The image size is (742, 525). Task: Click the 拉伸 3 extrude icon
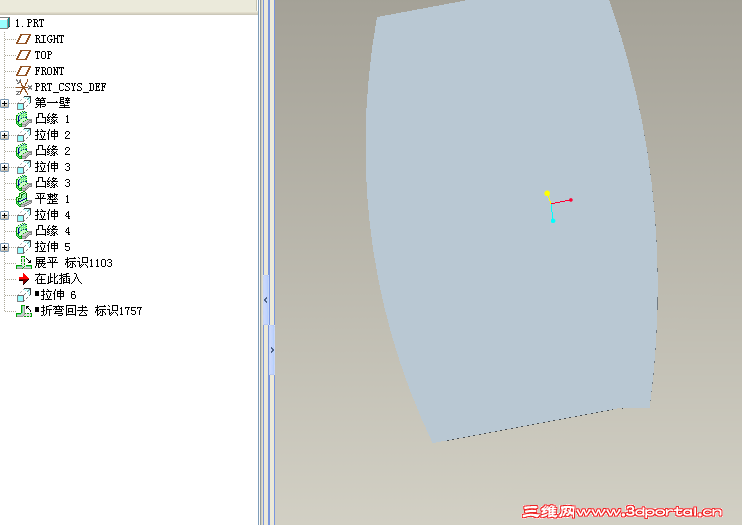pos(24,167)
